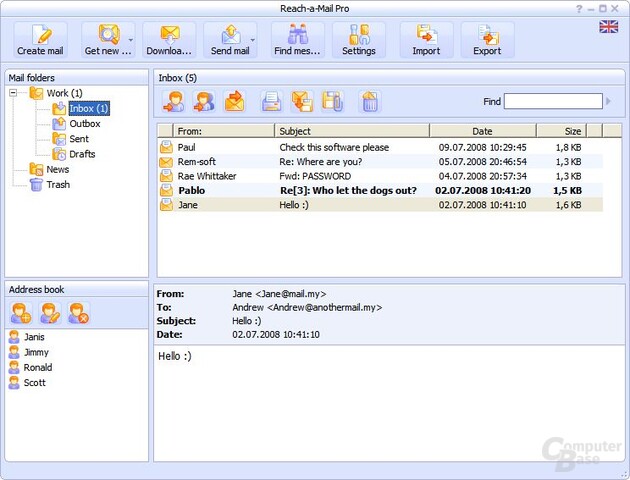Open the Get new mail dropdown arrow

pyautogui.click(x=131, y=40)
